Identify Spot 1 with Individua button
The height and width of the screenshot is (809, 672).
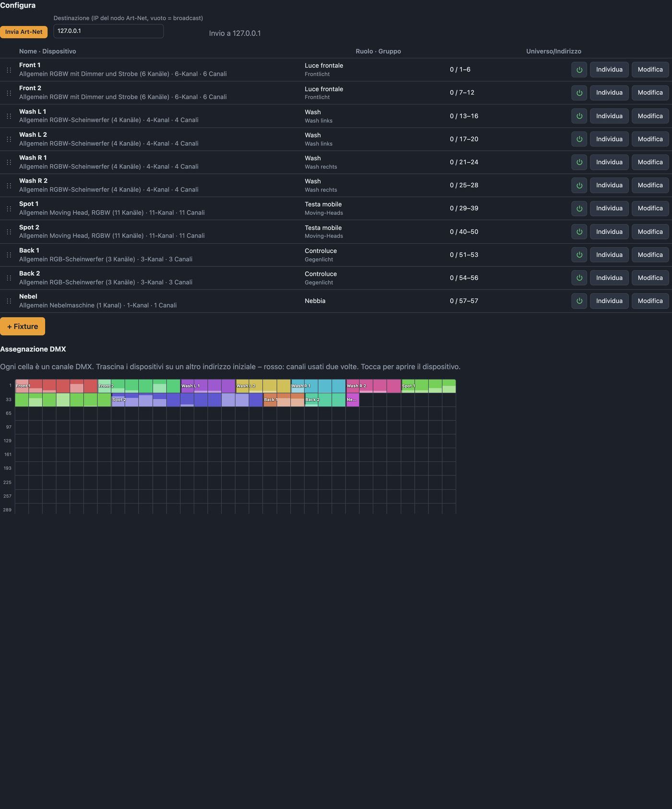coord(609,208)
